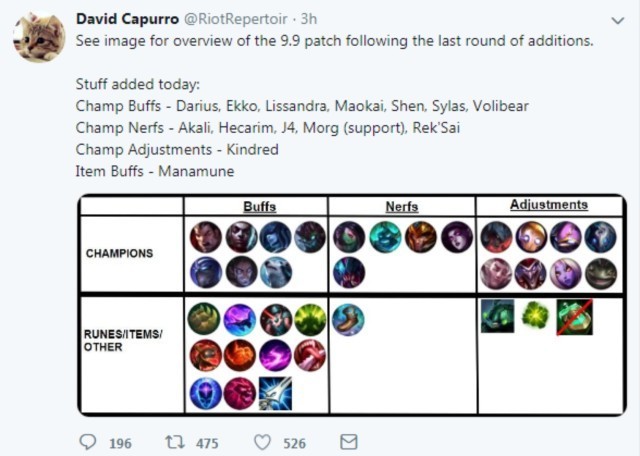Click the Tahm Kench portrait in Adjustments

click(601, 274)
